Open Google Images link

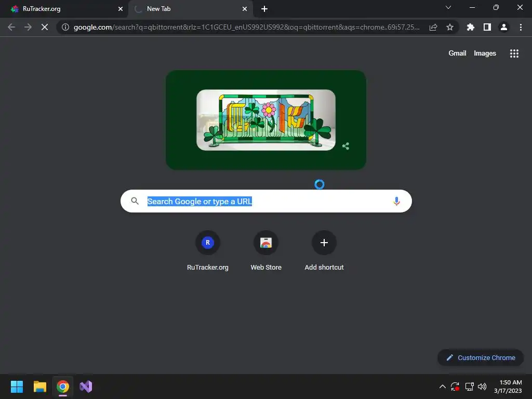485,54
